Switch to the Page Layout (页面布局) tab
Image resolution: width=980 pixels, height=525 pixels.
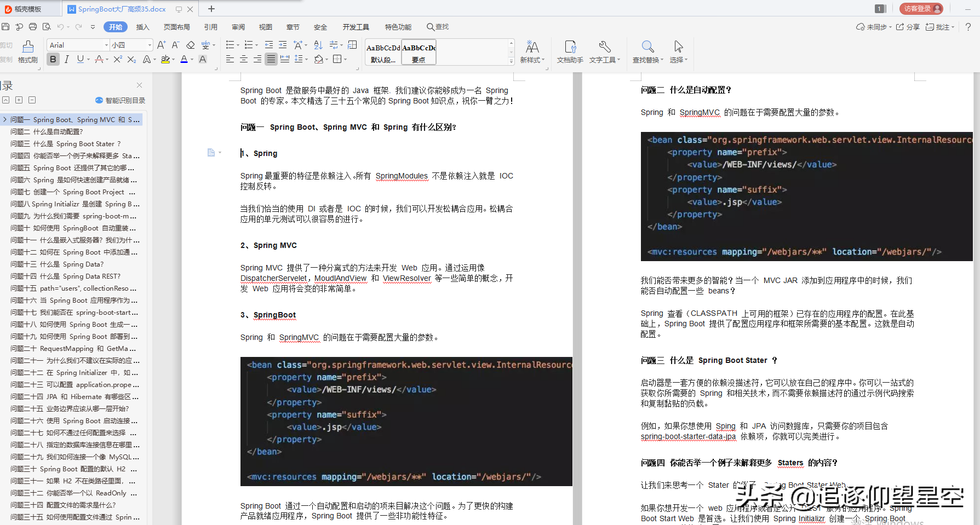pos(176,27)
